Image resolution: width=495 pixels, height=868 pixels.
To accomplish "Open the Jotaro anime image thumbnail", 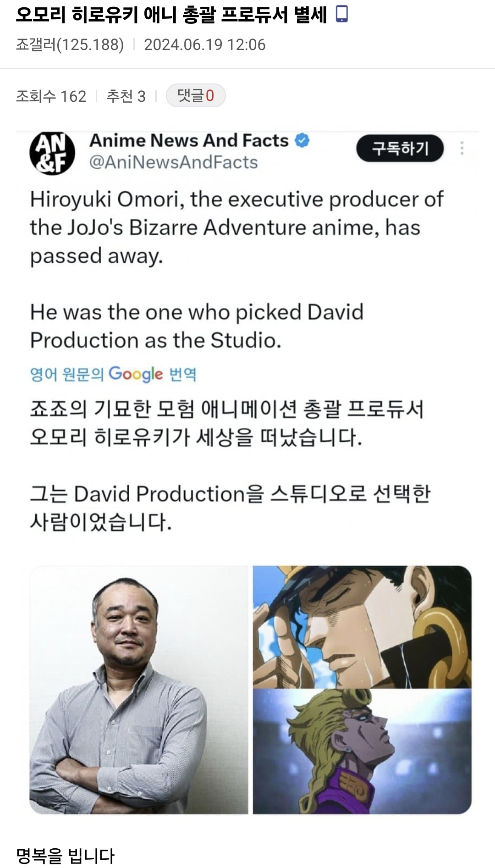I will 362,626.
